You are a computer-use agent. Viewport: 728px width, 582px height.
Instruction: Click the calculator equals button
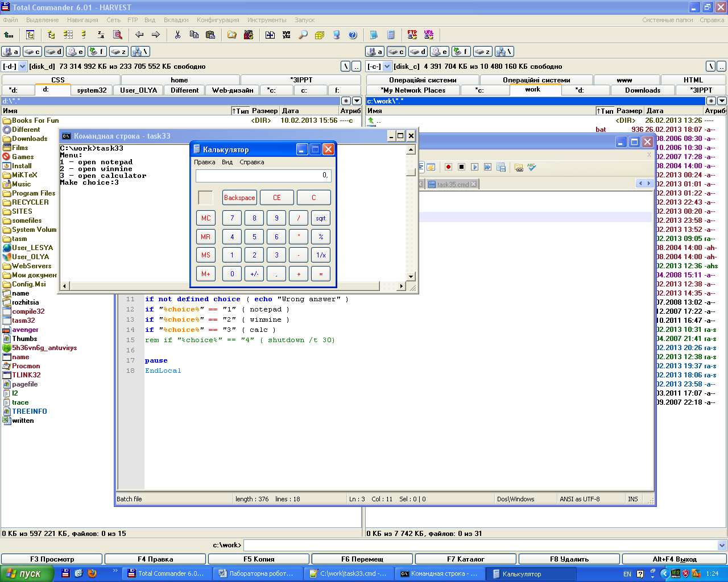321,274
